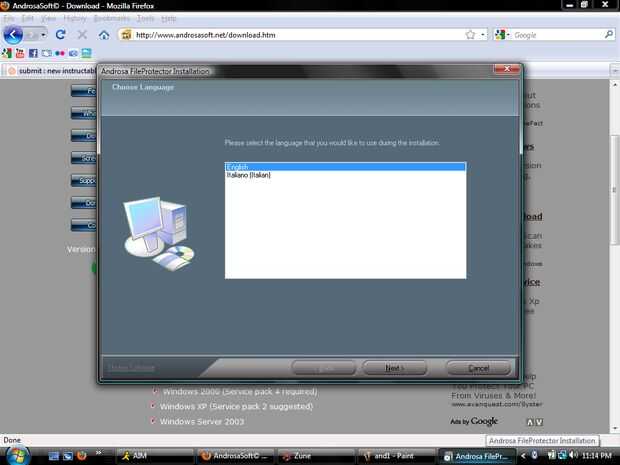The image size is (620, 465).
Task: Click Show Desktop quick launch icon
Action: coord(54,456)
